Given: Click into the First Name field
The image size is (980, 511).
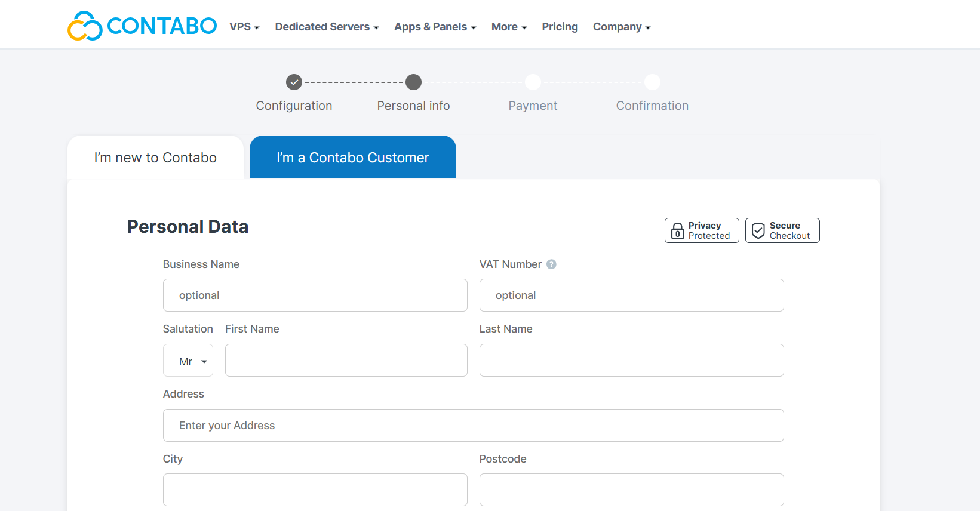Looking at the screenshot, I should click(346, 361).
